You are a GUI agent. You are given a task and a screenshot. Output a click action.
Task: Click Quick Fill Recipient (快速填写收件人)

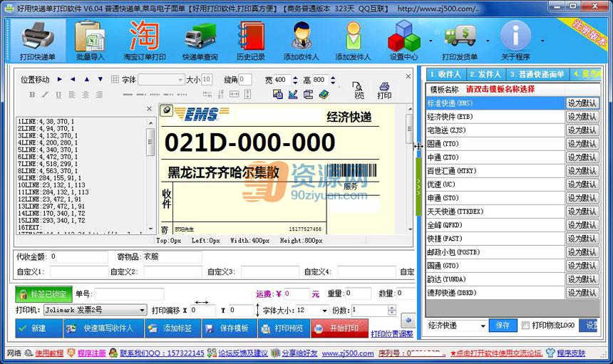point(103,328)
